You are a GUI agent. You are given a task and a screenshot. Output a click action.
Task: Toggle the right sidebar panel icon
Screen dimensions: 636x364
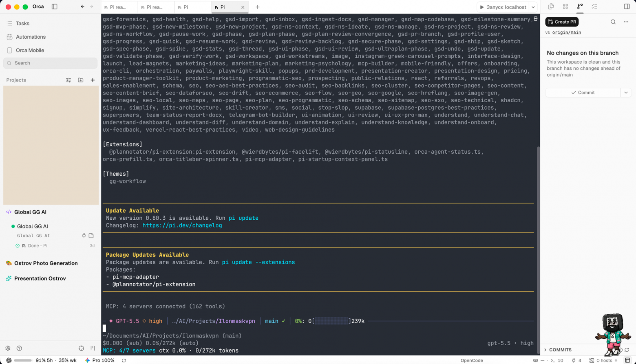point(627,7)
